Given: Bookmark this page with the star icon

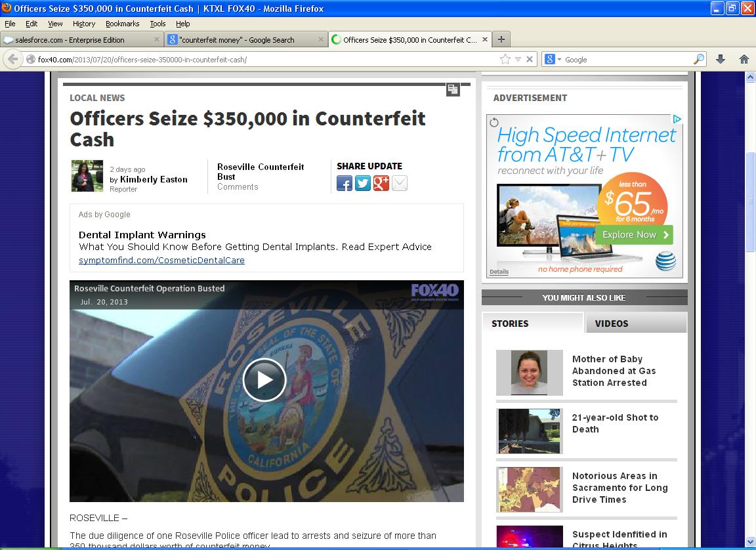Looking at the screenshot, I should point(505,59).
